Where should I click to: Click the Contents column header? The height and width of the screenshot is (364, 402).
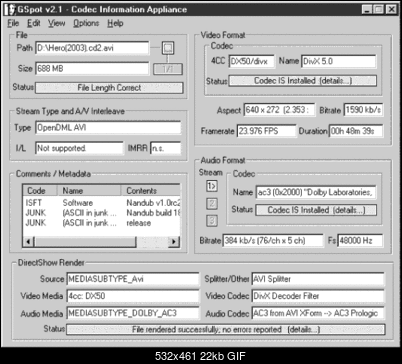(x=151, y=191)
